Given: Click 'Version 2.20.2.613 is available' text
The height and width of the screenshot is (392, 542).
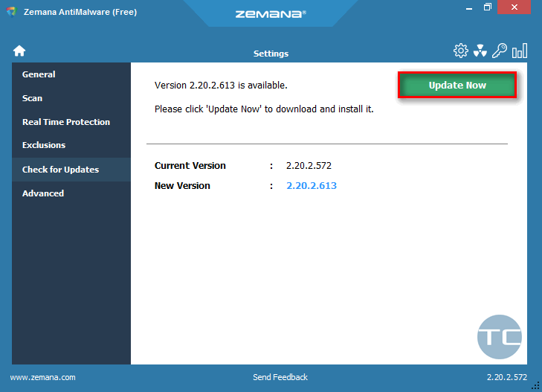Looking at the screenshot, I should point(221,85).
